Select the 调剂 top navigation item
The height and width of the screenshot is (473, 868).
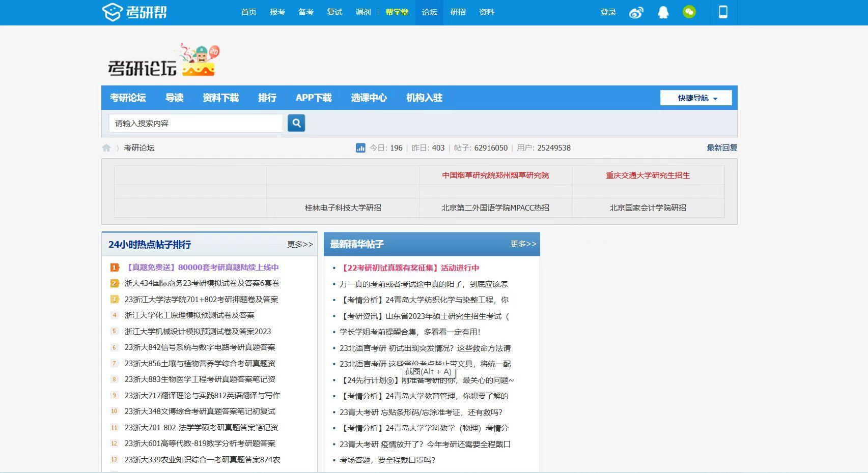(x=363, y=12)
